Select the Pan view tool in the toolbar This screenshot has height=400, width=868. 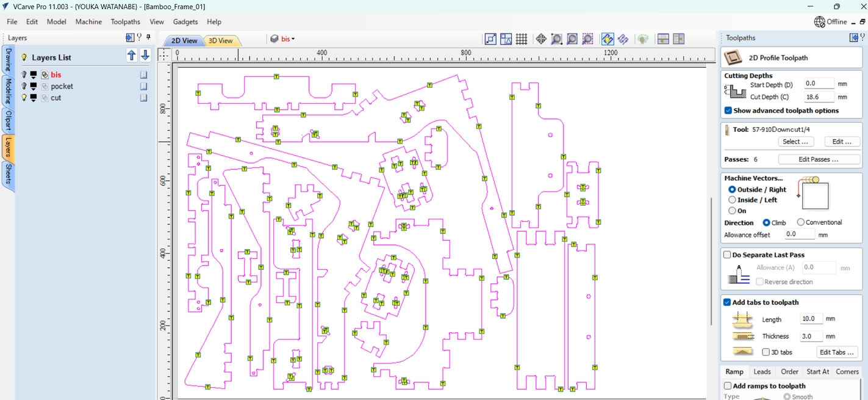pyautogui.click(x=541, y=38)
